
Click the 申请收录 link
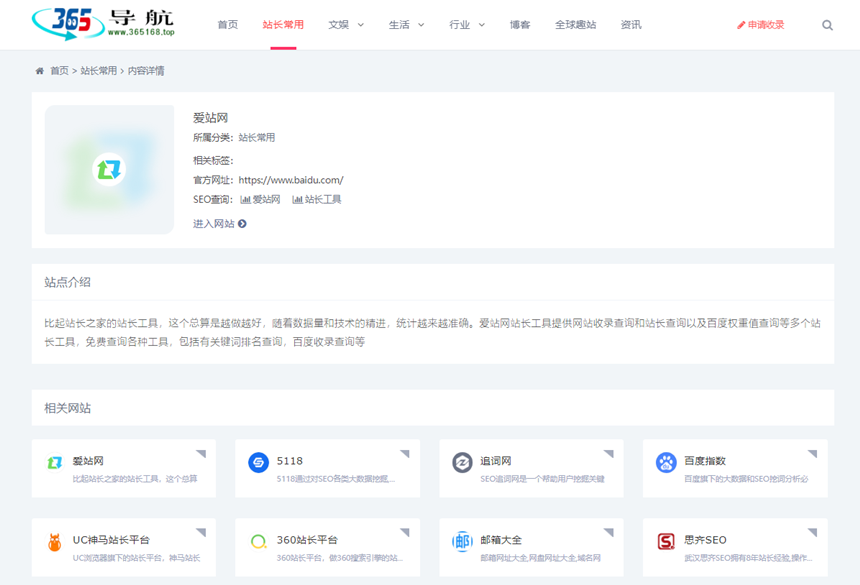766,25
